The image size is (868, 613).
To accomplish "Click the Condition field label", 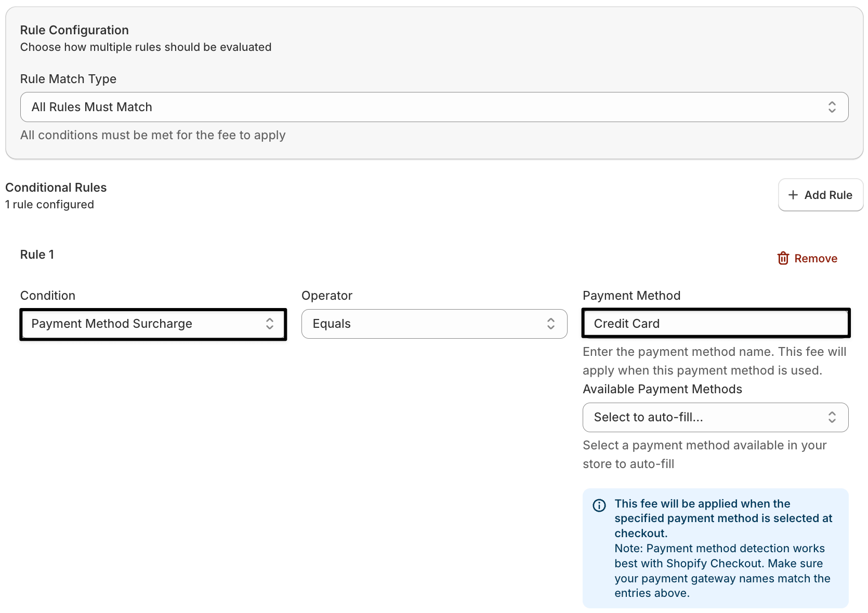I will click(x=48, y=296).
